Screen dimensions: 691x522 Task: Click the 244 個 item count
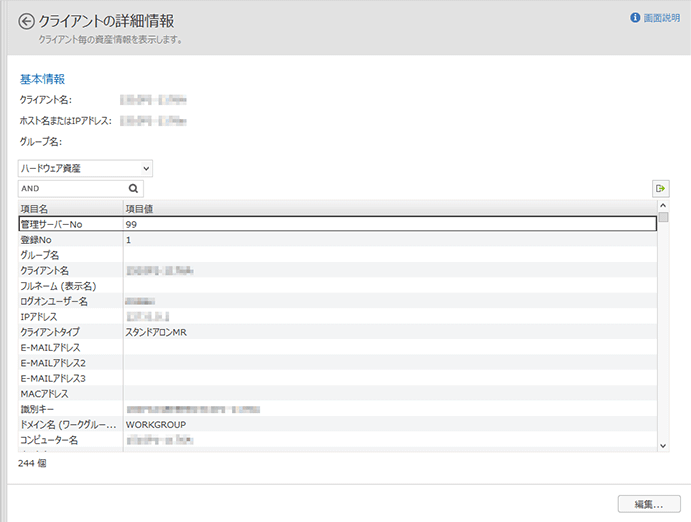(32, 463)
